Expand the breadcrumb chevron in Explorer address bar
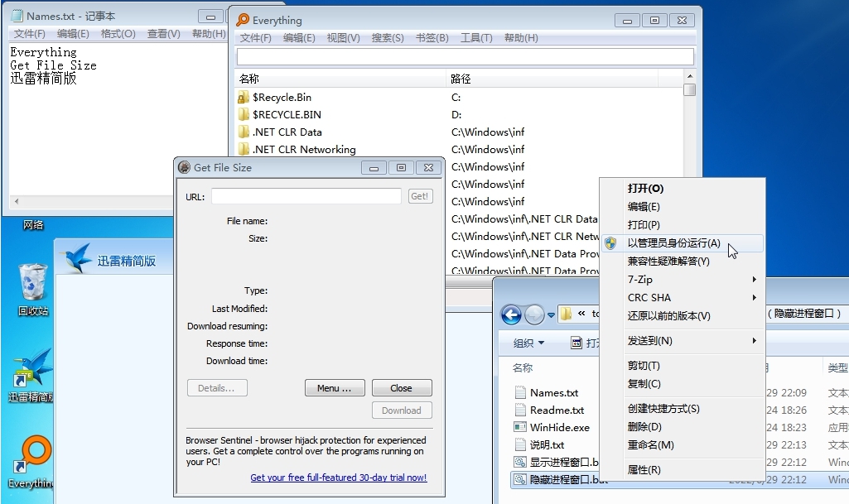The height and width of the screenshot is (504, 849). pos(581,314)
